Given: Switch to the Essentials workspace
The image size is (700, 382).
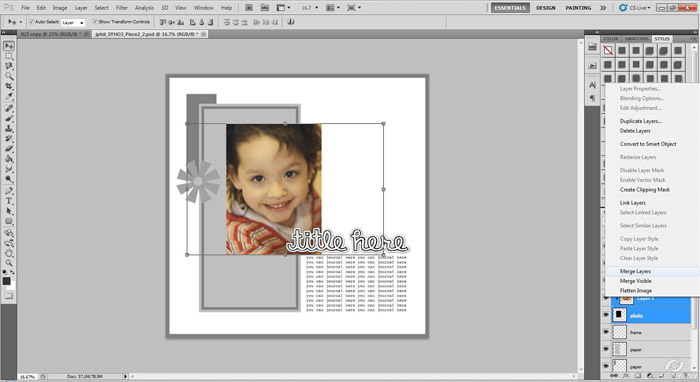Looking at the screenshot, I should (x=510, y=8).
